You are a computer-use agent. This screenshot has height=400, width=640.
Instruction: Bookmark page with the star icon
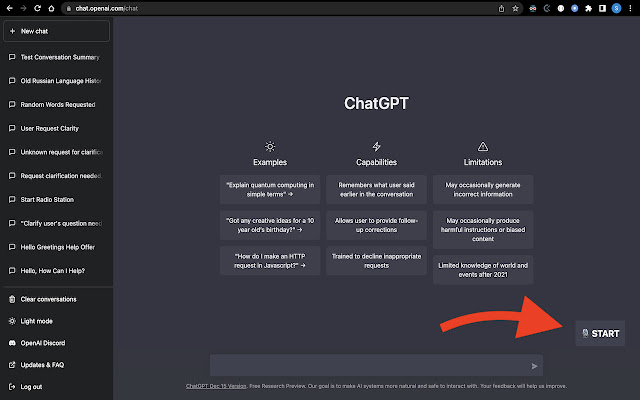click(x=516, y=8)
